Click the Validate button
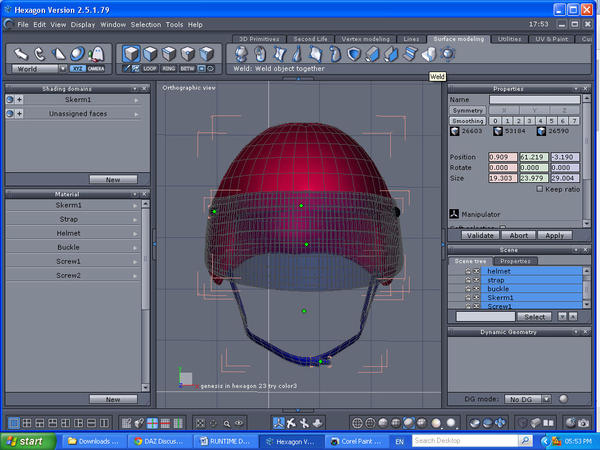Viewport: 600px width, 450px height. (x=479, y=235)
